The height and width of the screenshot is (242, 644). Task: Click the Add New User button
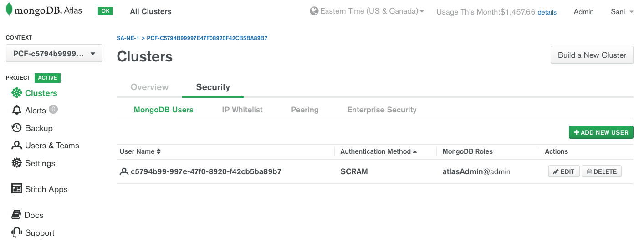click(601, 132)
